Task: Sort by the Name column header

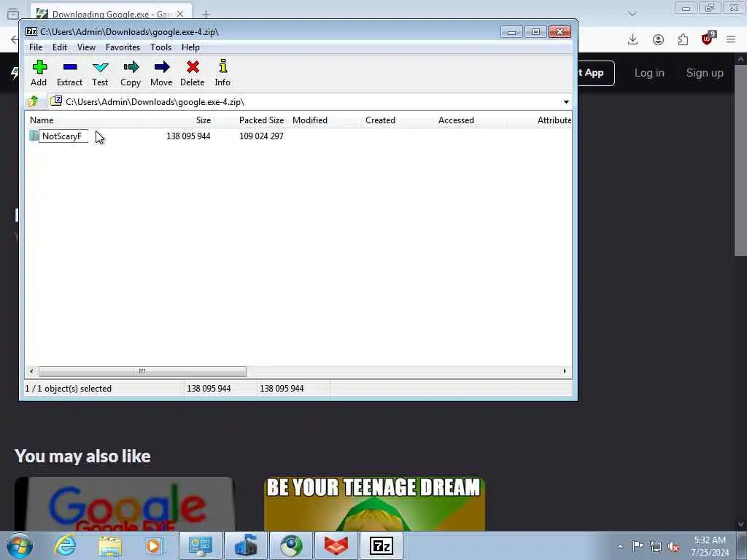Action: (x=85, y=120)
